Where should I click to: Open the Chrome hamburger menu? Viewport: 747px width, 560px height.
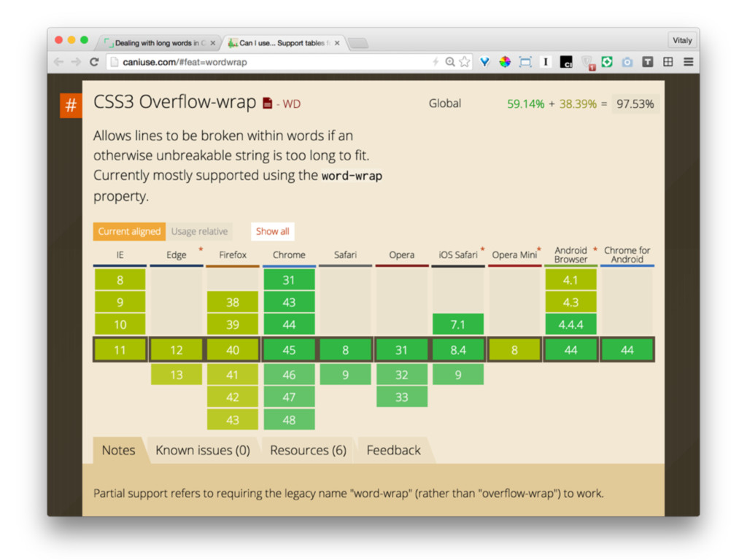tap(689, 62)
